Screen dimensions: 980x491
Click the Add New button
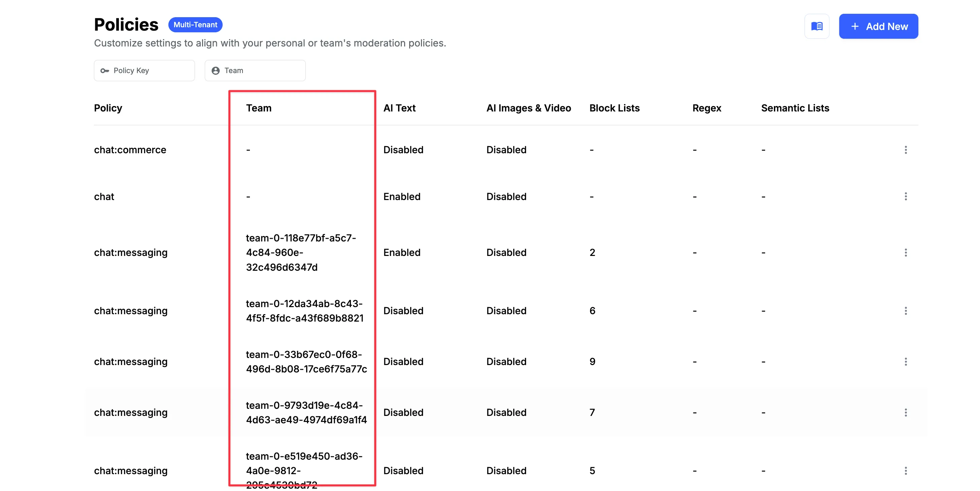point(878,26)
